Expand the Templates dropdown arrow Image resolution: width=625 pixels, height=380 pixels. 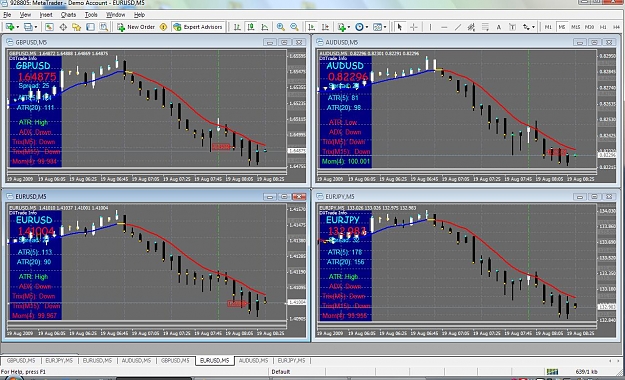tap(385, 27)
